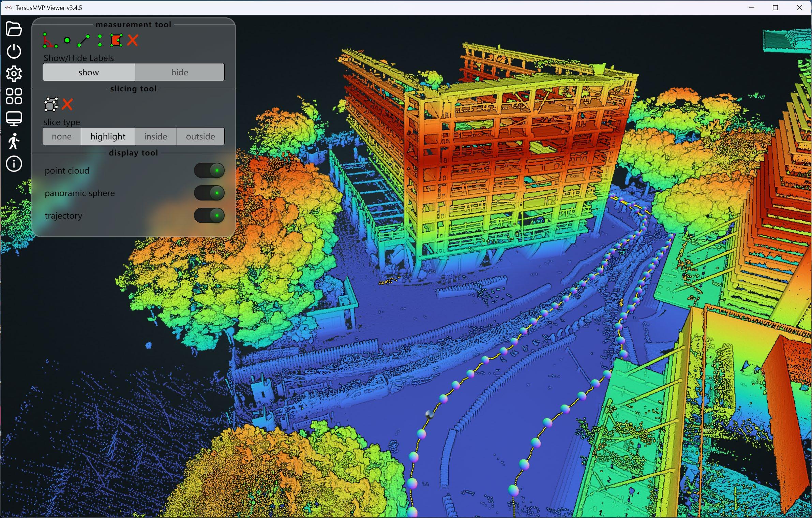The width and height of the screenshot is (812, 518).
Task: Select the red polygon area measurement tool
Action: pyautogui.click(x=116, y=40)
